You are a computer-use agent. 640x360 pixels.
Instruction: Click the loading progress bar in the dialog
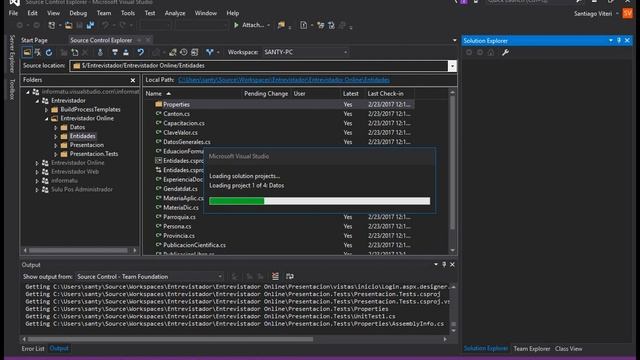click(x=319, y=201)
